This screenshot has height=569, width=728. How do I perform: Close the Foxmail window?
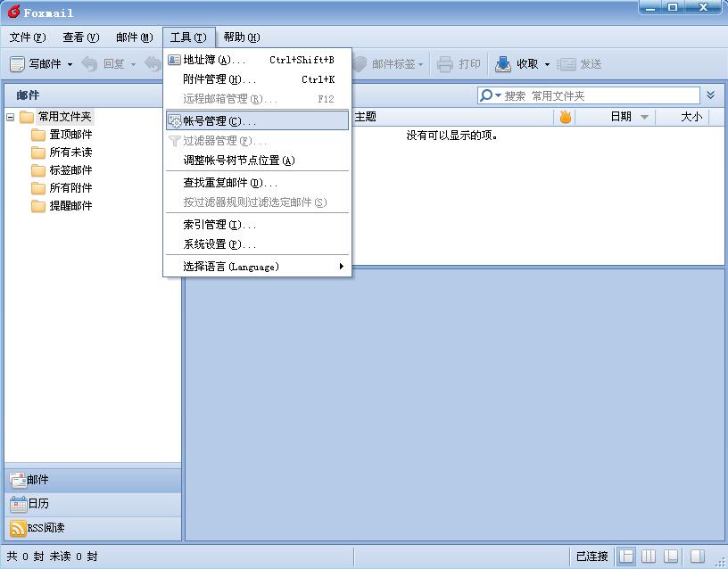pyautogui.click(x=704, y=8)
